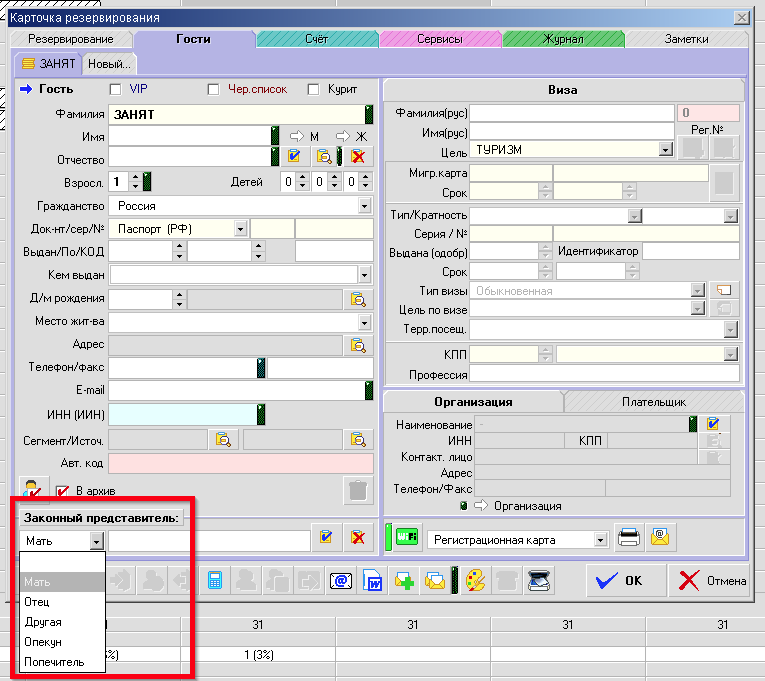Click the Word document export icon
Viewport: 765px width, 681px height.
tap(373, 580)
